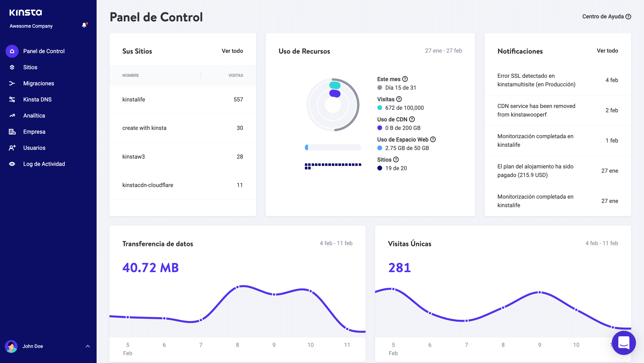Open the chat support bubble
Screen dimensions: 644x363
click(624, 343)
